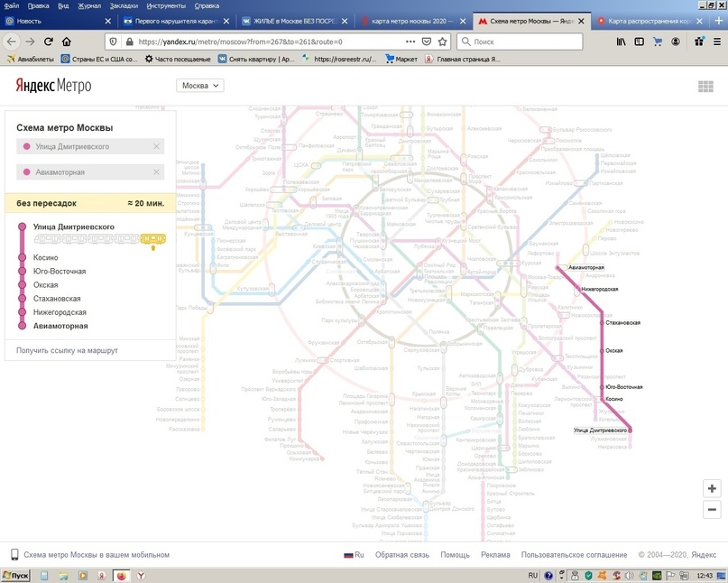The height and width of the screenshot is (583, 728).
Task: Click the Нижегородская label on the map
Action: coord(599,289)
